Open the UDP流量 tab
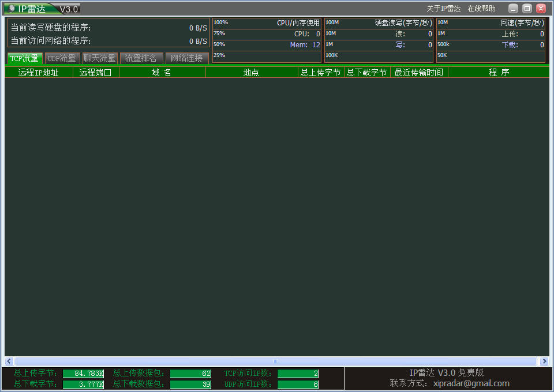Viewport: 554px width, 392px height. click(62, 58)
